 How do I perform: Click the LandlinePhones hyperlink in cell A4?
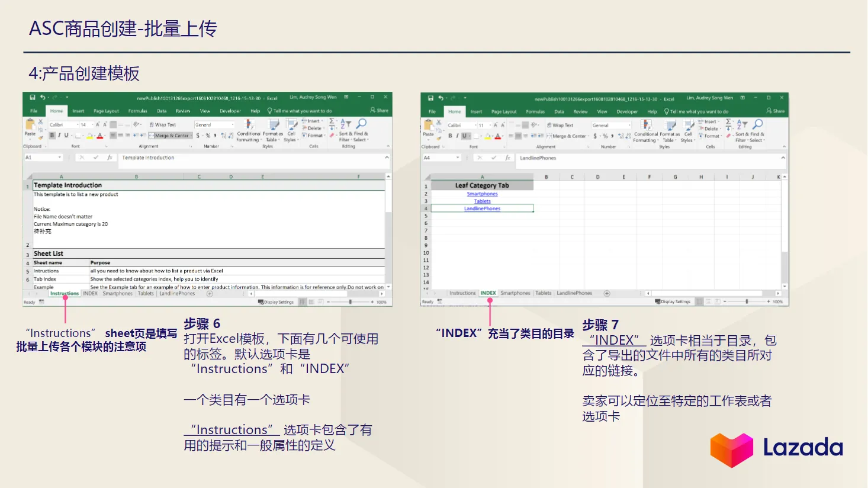coord(482,208)
